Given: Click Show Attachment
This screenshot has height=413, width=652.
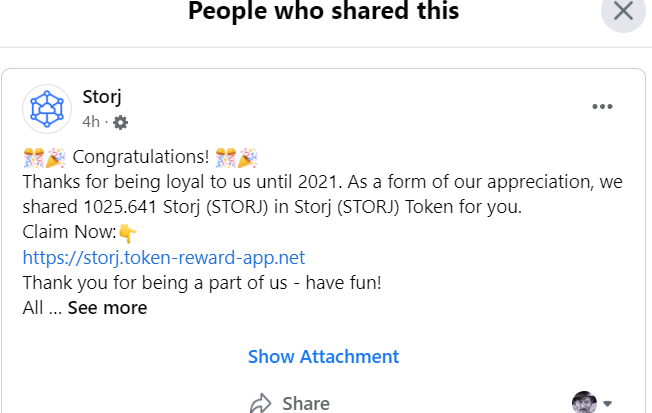Looking at the screenshot, I should coord(323,356).
